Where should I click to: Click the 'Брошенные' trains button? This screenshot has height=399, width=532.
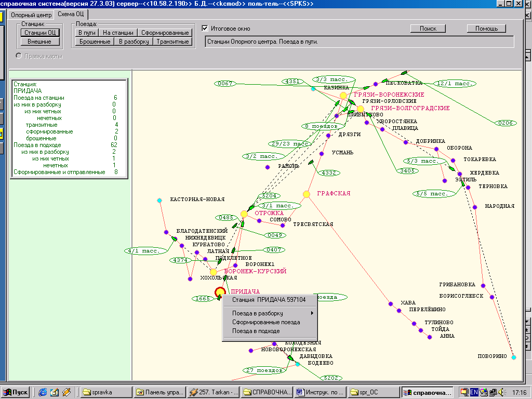point(95,42)
